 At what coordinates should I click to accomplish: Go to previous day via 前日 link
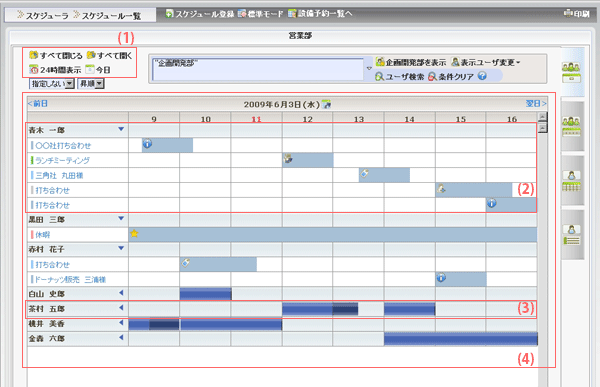38,103
